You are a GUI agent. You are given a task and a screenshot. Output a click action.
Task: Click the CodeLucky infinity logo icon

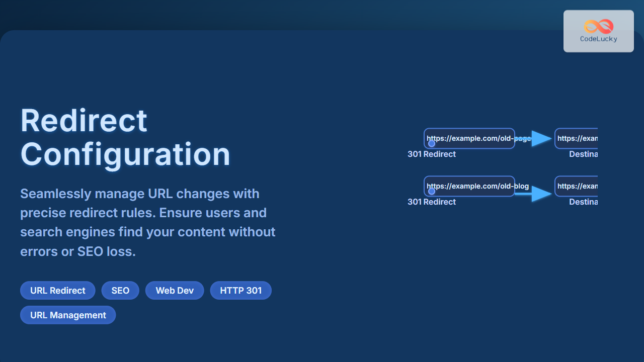point(598,26)
